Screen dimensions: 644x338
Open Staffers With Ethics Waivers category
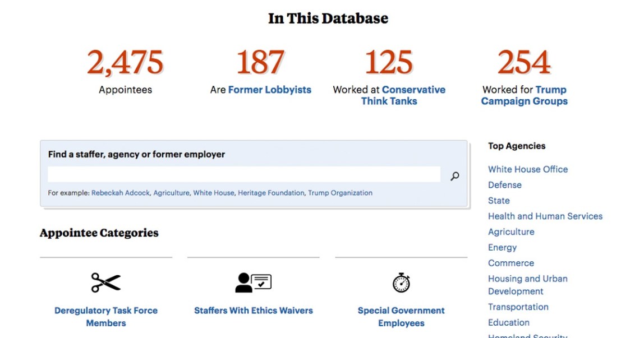click(254, 311)
